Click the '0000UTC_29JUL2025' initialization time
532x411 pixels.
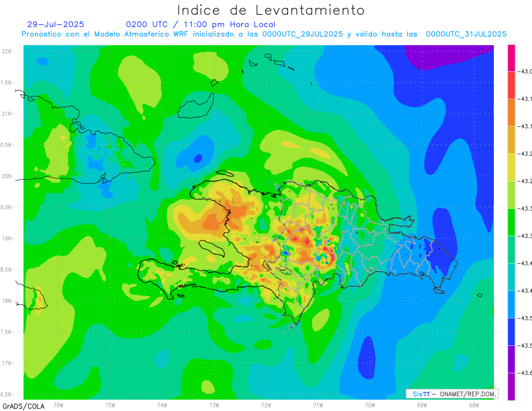(302, 34)
